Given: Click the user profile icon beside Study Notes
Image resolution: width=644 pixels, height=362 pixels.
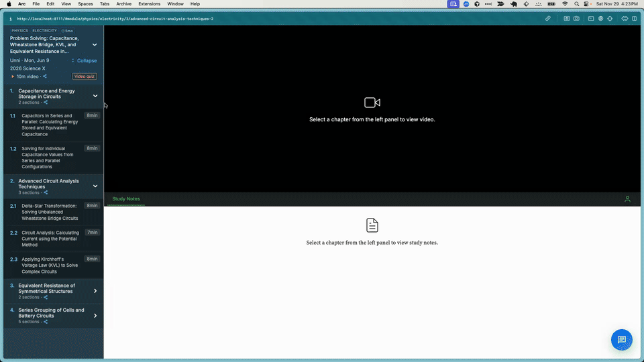Looking at the screenshot, I should click(x=627, y=199).
